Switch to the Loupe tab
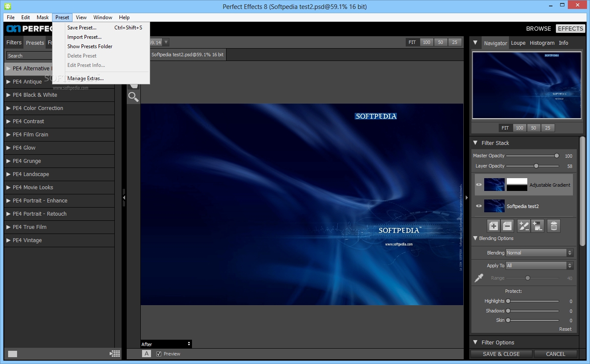The image size is (590, 364). pyautogui.click(x=518, y=43)
